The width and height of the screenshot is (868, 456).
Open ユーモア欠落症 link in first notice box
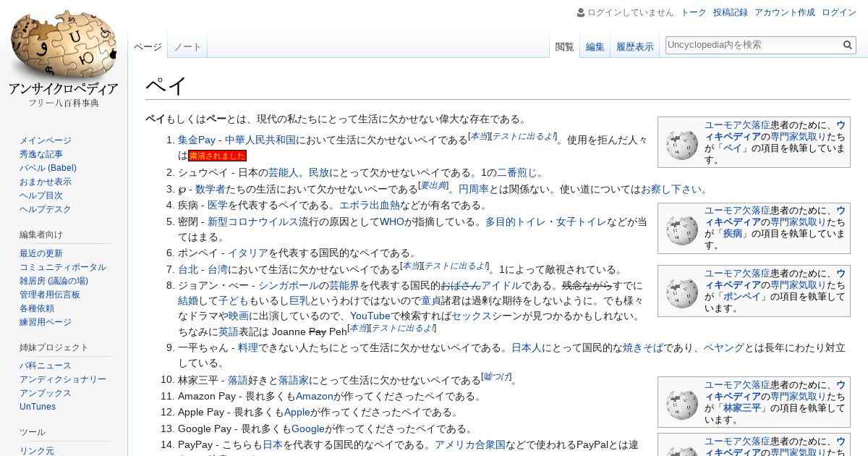point(736,124)
